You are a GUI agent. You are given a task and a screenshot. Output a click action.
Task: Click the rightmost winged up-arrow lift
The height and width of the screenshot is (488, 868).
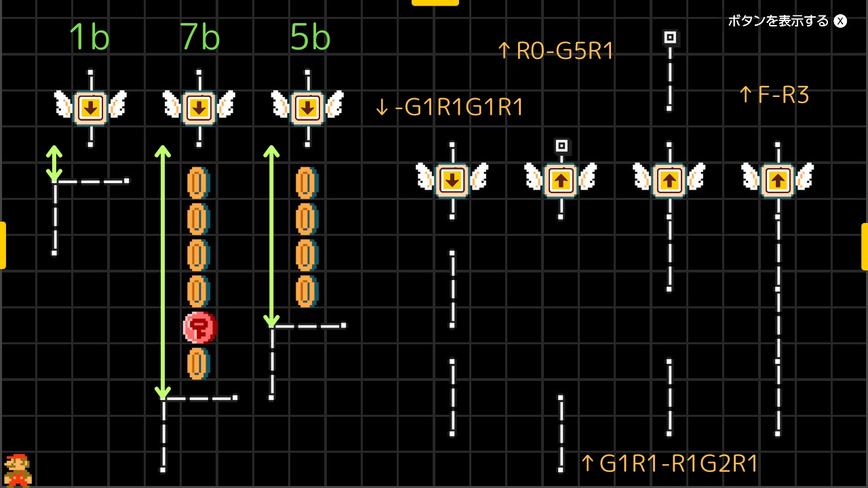click(778, 180)
